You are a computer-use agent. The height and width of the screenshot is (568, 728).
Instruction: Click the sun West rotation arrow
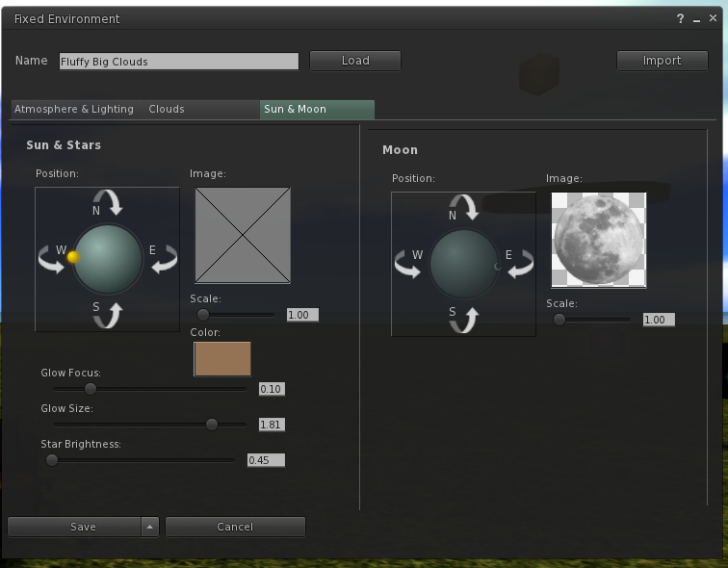tap(50, 259)
